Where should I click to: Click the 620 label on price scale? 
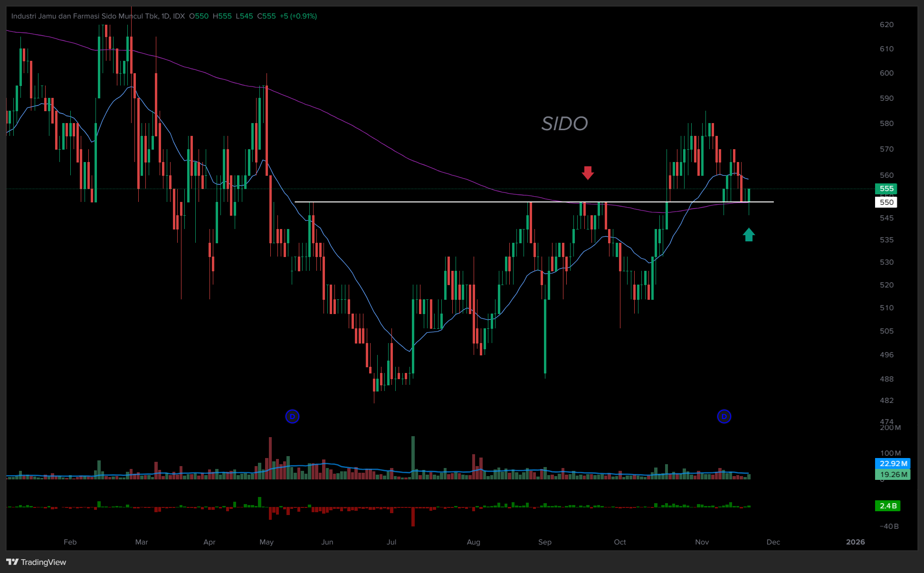(886, 25)
